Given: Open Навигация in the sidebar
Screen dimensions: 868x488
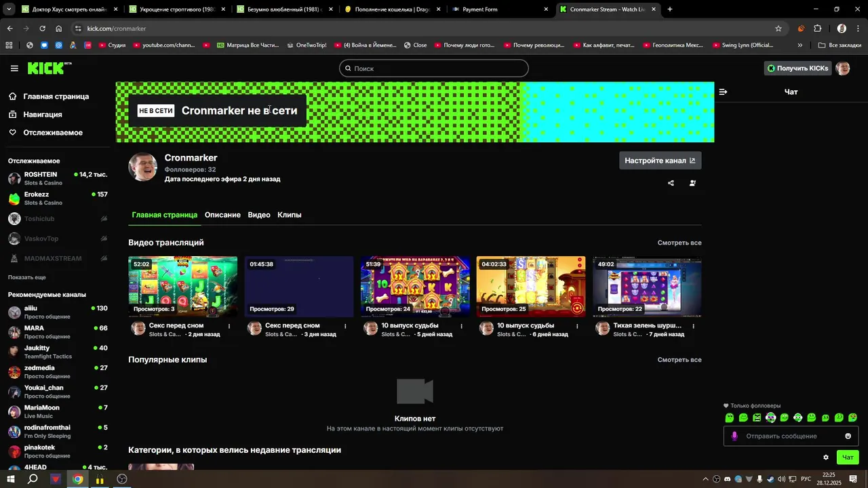Looking at the screenshot, I should point(42,115).
